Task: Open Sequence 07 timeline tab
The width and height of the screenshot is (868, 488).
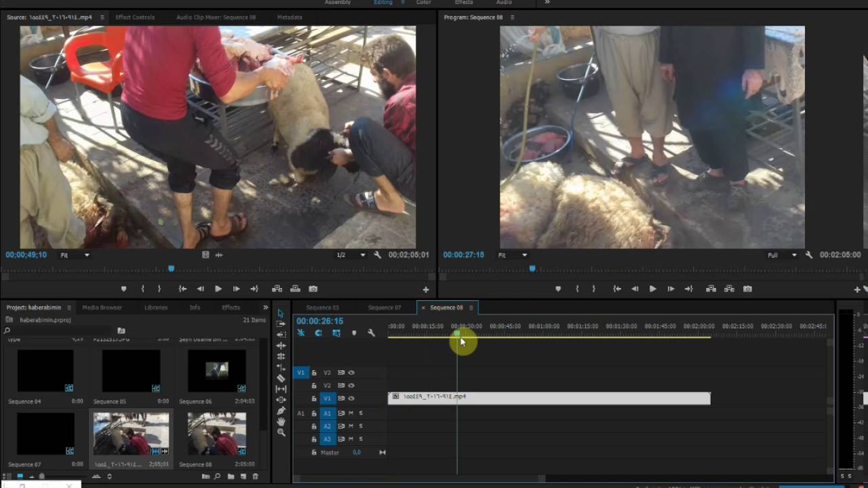Action: click(x=384, y=307)
